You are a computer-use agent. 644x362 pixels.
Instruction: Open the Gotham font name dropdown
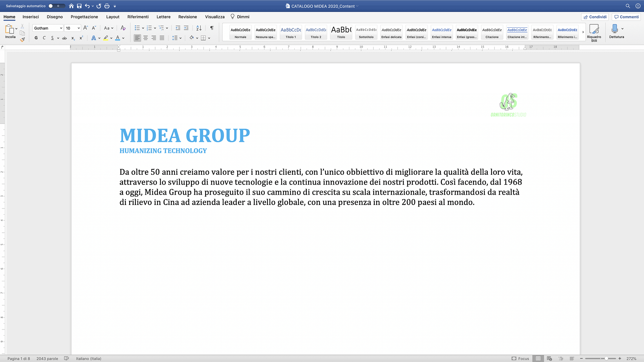(61, 28)
